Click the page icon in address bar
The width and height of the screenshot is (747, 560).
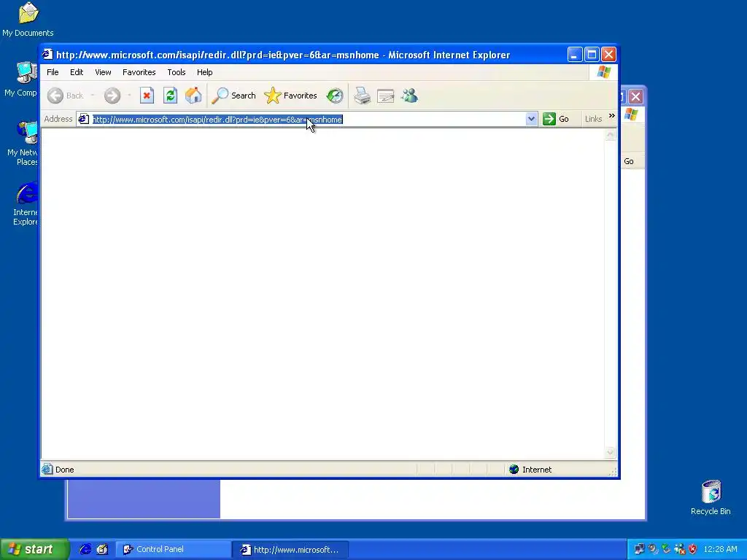tap(84, 119)
